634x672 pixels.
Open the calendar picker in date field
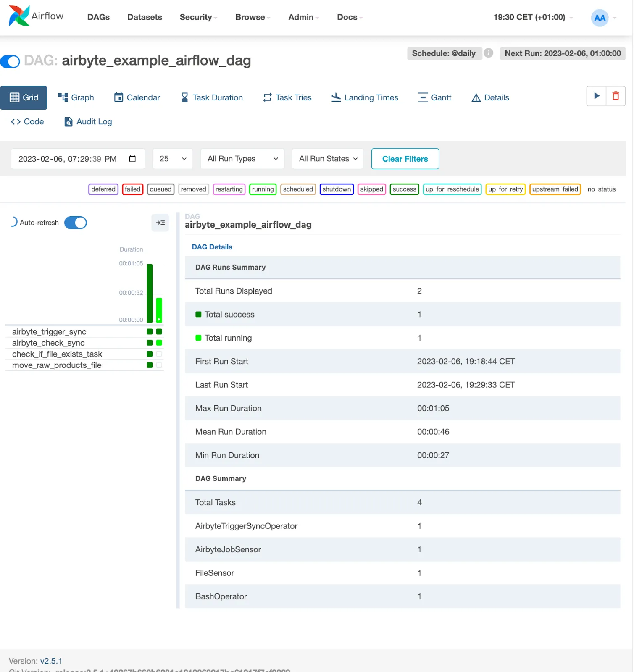132,159
